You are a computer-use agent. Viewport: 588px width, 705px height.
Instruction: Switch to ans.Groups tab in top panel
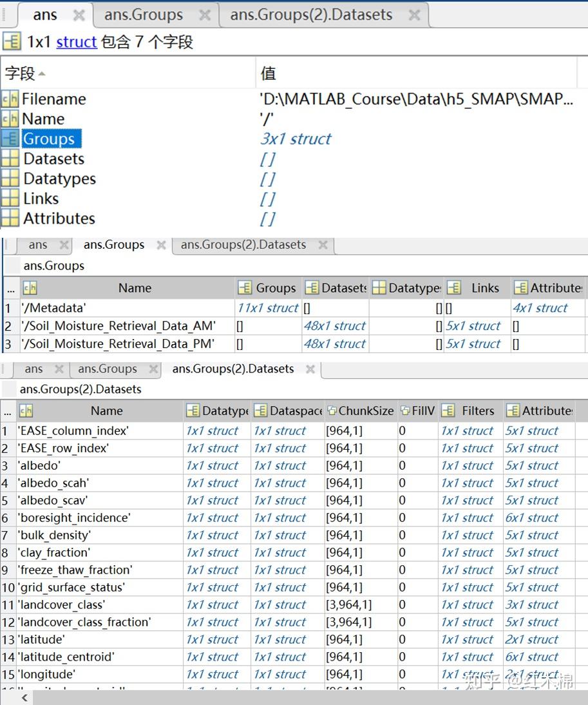(144, 15)
